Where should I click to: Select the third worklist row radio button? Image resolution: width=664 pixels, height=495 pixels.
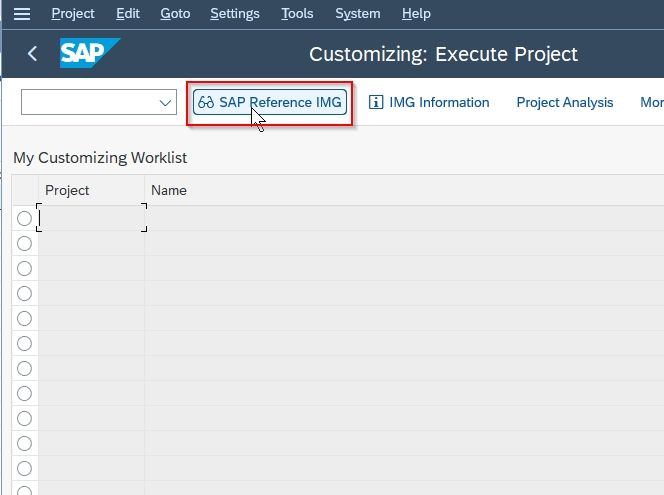pos(25,268)
